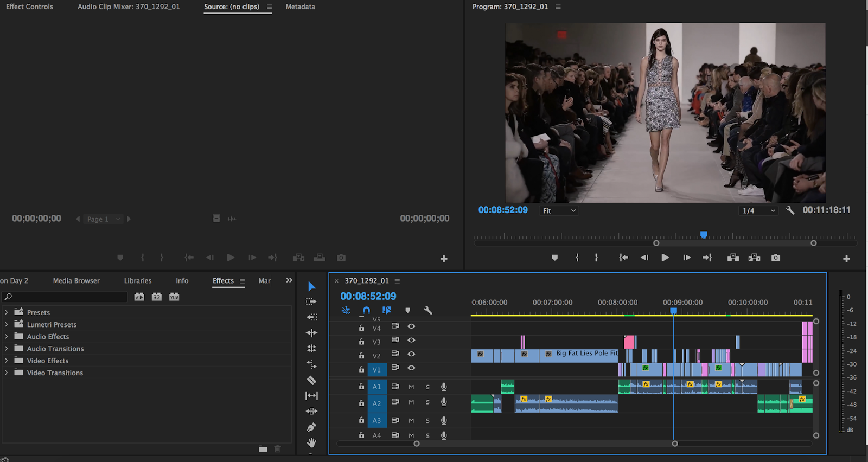Screen dimensions: 868x462
Task: Expand the Audio Transitions folder
Action: click(x=6, y=349)
